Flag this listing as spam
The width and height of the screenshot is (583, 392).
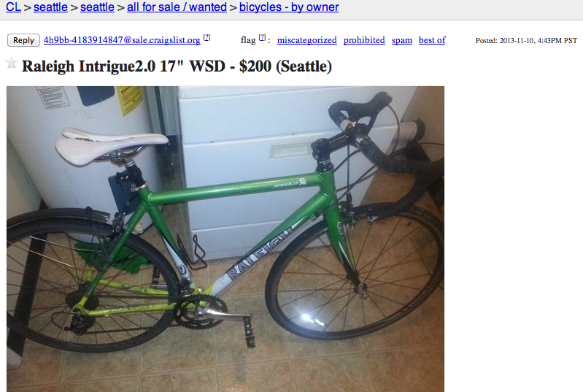point(402,40)
